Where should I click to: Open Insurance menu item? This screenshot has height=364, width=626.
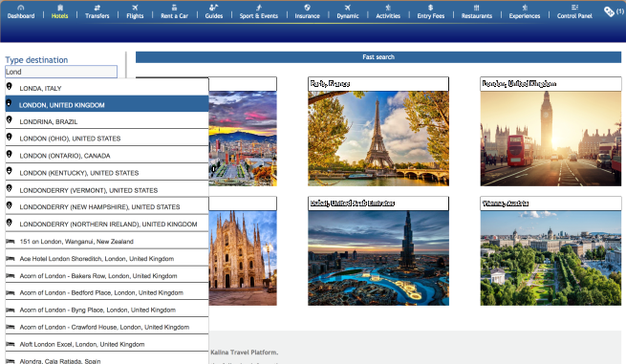[307, 16]
